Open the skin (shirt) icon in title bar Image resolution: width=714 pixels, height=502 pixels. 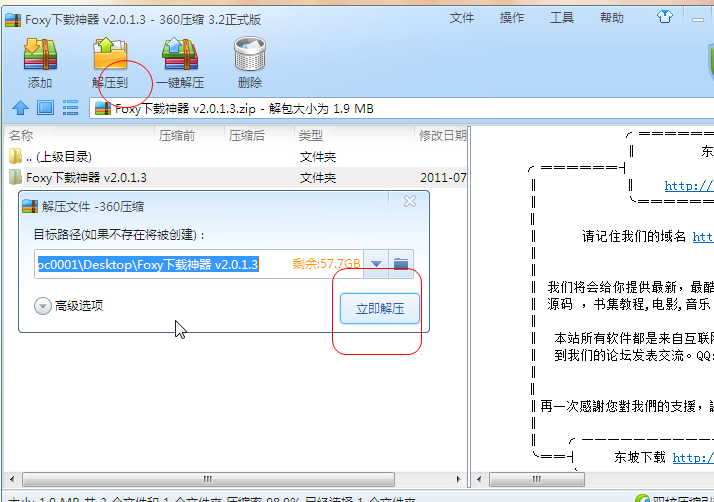click(x=664, y=17)
